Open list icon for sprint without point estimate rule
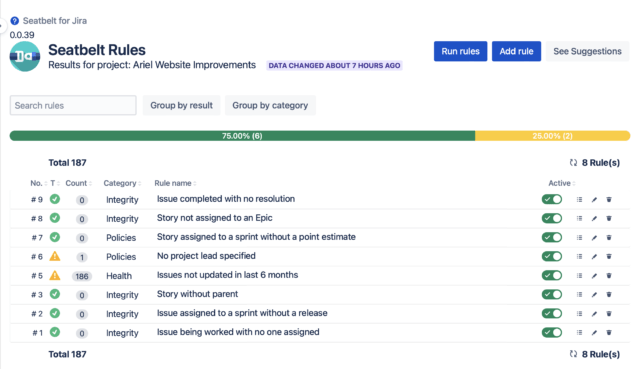 click(x=579, y=238)
